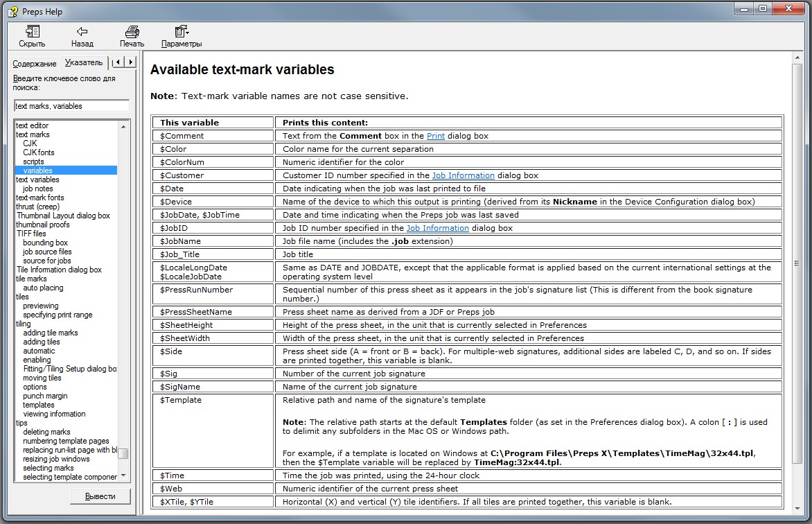Close the Preps Help window
Image resolution: width=812 pixels, height=524 pixels.
point(789,9)
